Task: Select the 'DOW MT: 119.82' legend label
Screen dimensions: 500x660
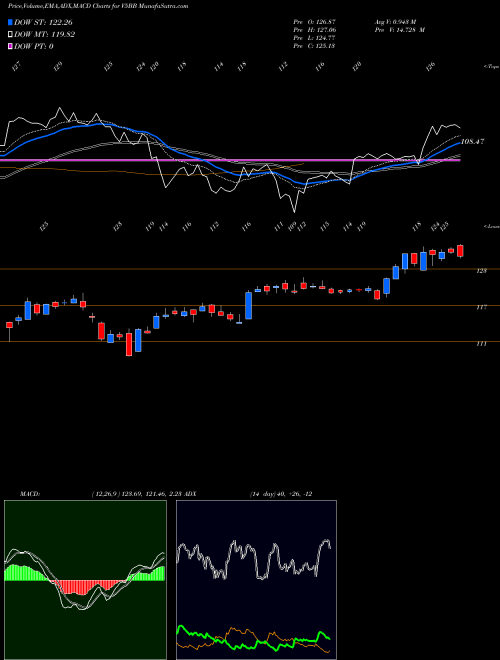Action: (x=44, y=35)
